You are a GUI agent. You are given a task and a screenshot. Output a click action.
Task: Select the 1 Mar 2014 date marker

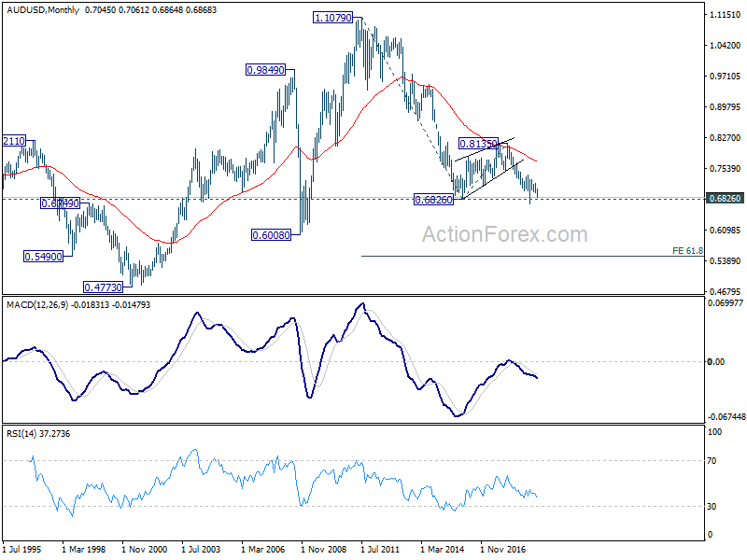pos(442,549)
